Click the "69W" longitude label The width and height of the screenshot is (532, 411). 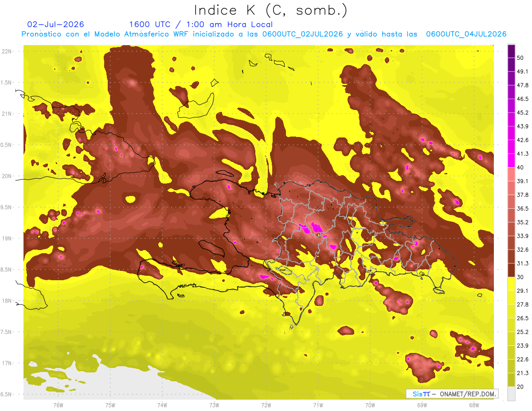422,405
